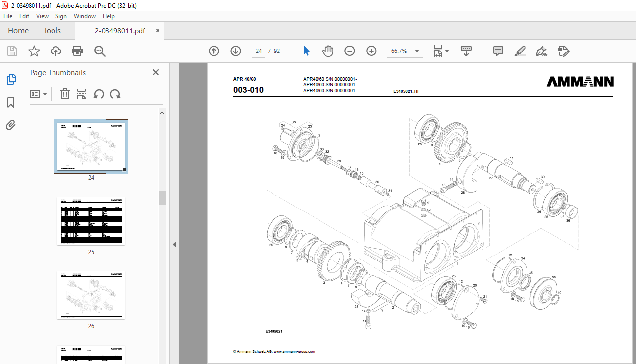
Task: Rotate page counterclockwise
Action: pyautogui.click(x=99, y=94)
